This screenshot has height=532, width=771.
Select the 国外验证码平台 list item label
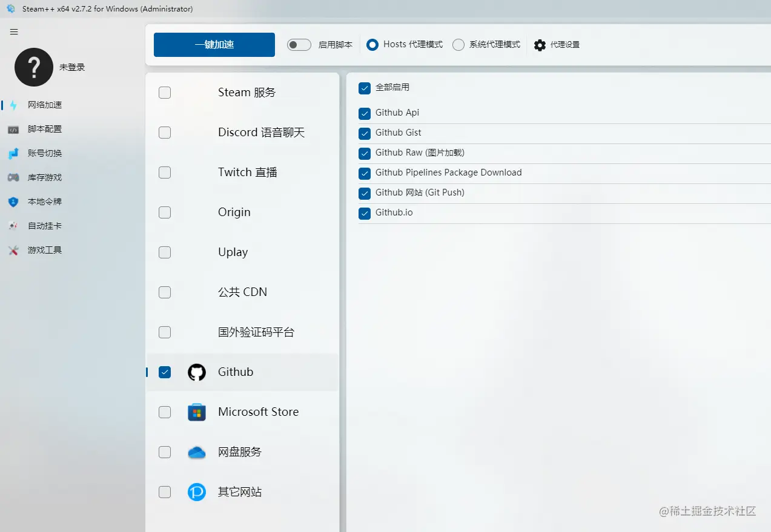coord(256,332)
